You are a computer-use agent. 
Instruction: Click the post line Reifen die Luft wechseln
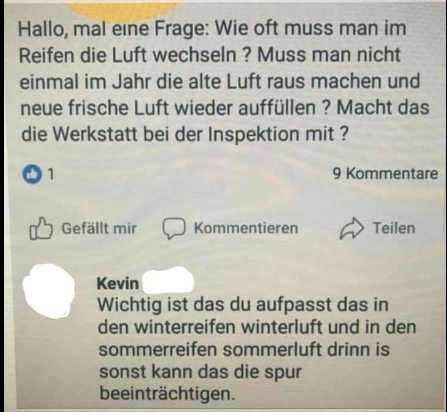(x=209, y=55)
